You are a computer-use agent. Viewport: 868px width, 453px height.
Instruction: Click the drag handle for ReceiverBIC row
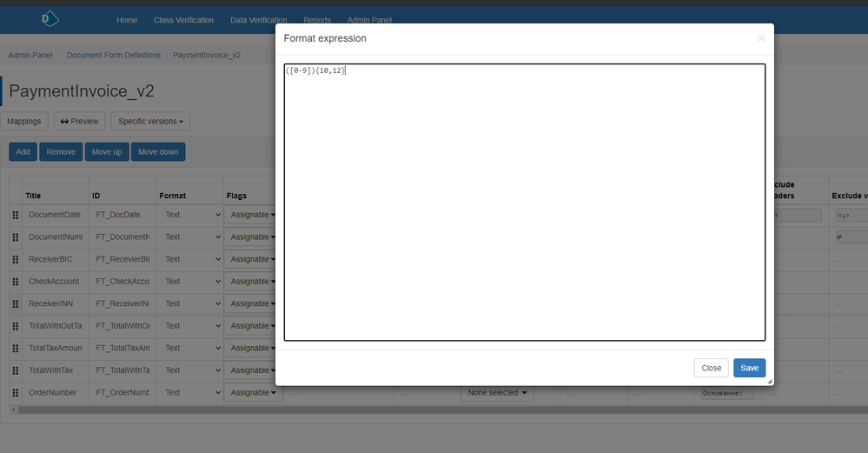(16, 259)
